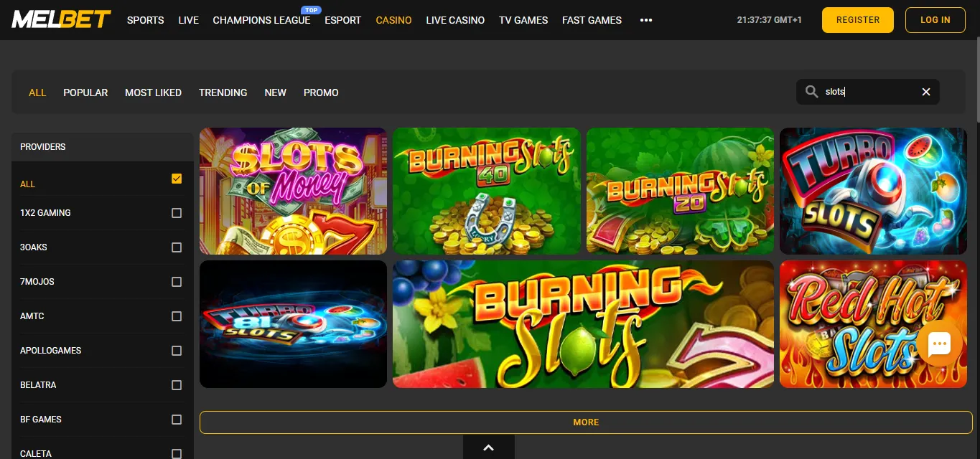
Task: Open the LIVE CASINO menu item
Action: (x=454, y=20)
